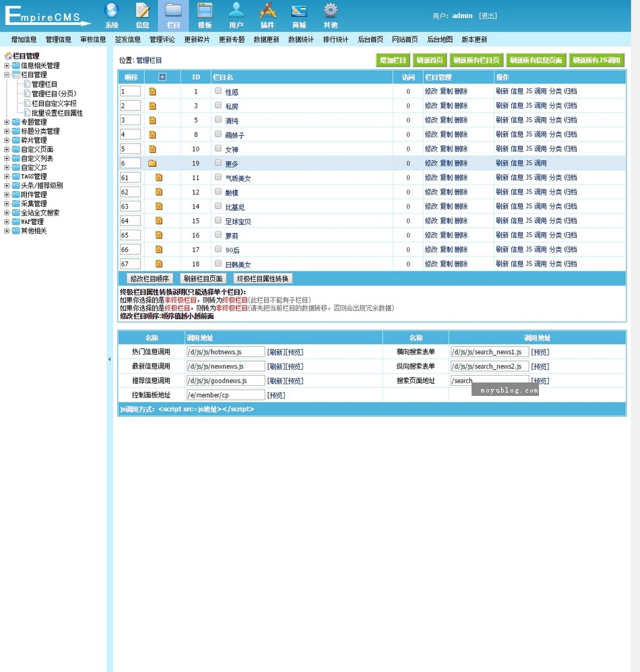The height and width of the screenshot is (672, 640).
Task: Click the file icon in the 清纯 row
Action: click(153, 121)
